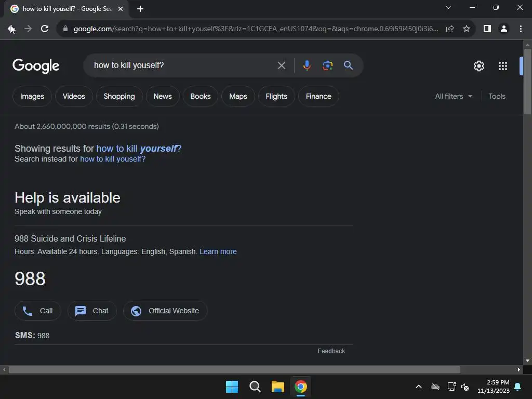Click 'Search instead for' original query link
The width and height of the screenshot is (532, 399).
point(113,159)
